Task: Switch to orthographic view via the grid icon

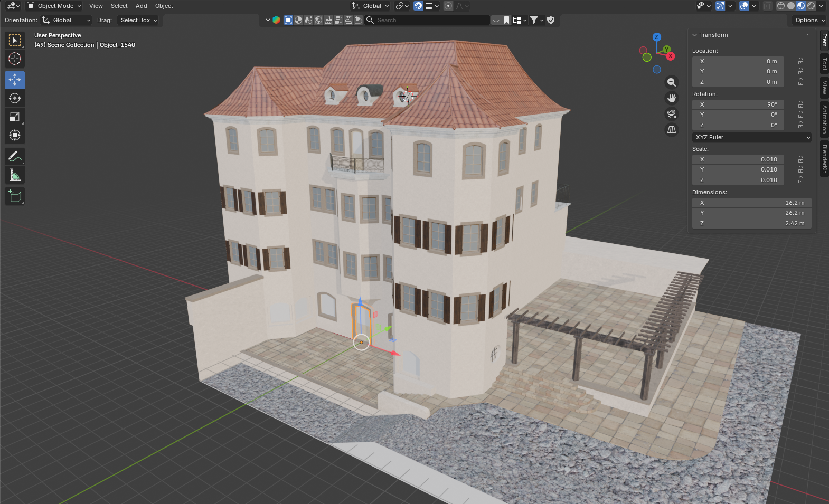Action: 671,130
